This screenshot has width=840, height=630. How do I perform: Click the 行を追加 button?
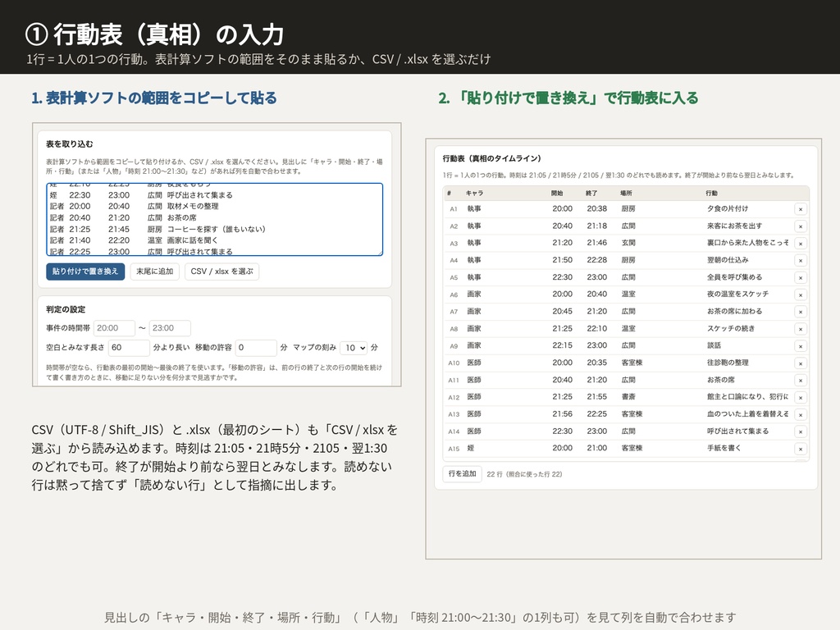point(463,473)
